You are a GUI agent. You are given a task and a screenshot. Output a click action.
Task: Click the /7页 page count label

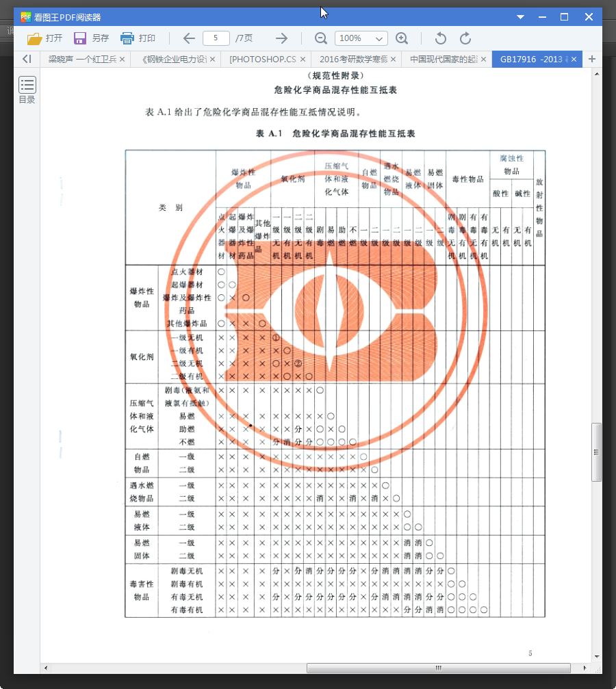[244, 38]
